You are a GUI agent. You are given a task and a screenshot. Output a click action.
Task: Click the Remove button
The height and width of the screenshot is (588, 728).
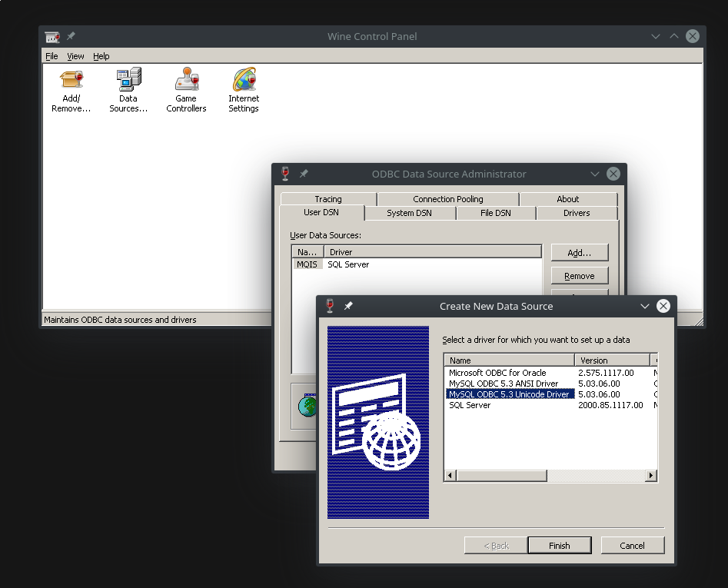(x=580, y=276)
